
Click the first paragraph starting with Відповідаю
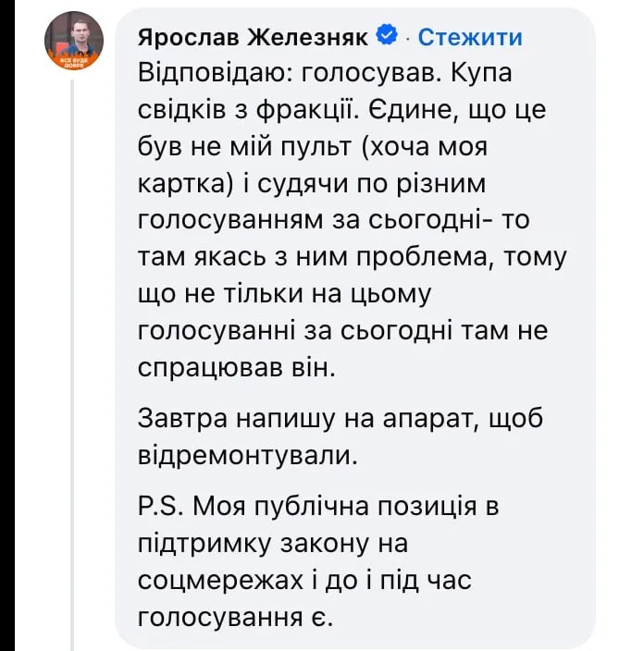tap(352, 220)
